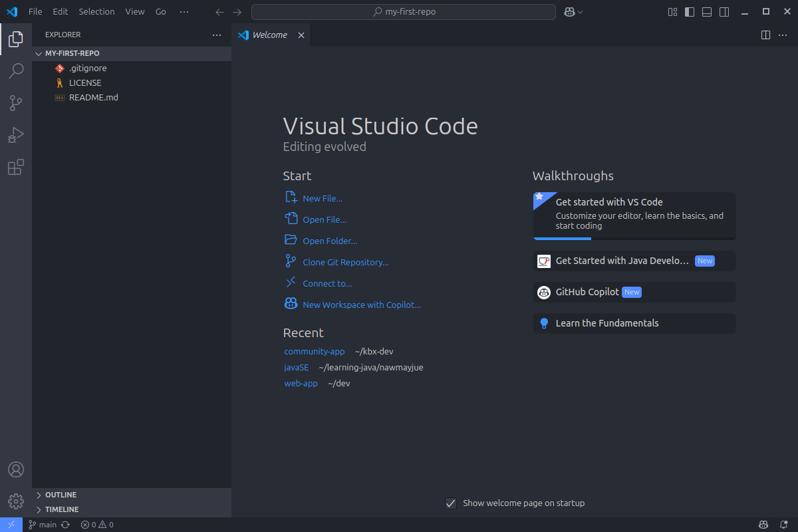Image resolution: width=798 pixels, height=532 pixels.
Task: Open the Search view in sidebar
Action: pyautogui.click(x=15, y=70)
